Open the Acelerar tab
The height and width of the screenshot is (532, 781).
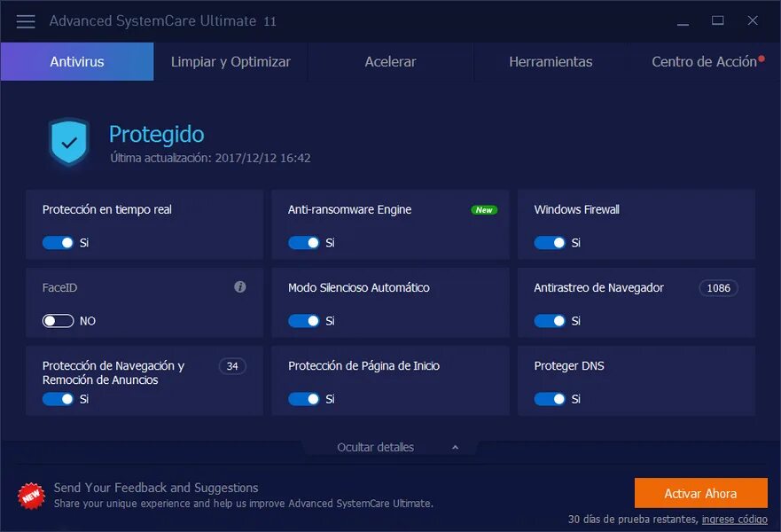[390, 62]
